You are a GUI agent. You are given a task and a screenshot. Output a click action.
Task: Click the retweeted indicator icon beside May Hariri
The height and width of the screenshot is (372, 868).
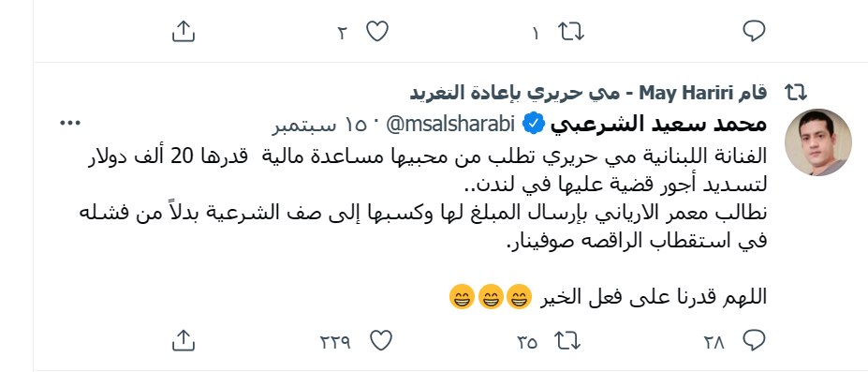[x=796, y=93]
